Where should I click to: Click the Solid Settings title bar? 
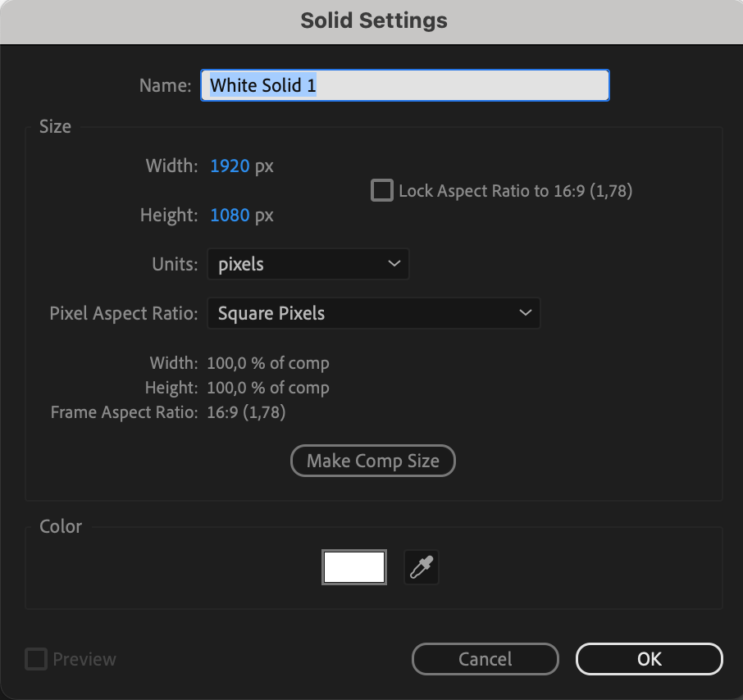pyautogui.click(x=373, y=20)
